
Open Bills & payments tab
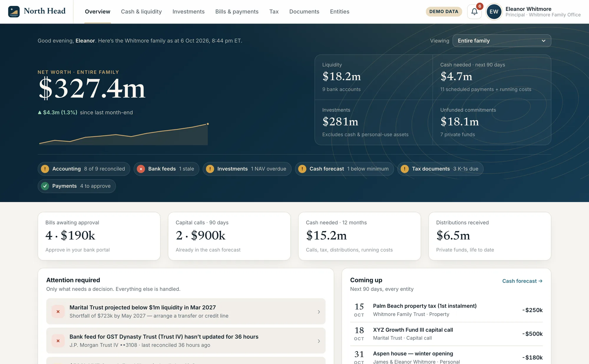coord(237,11)
